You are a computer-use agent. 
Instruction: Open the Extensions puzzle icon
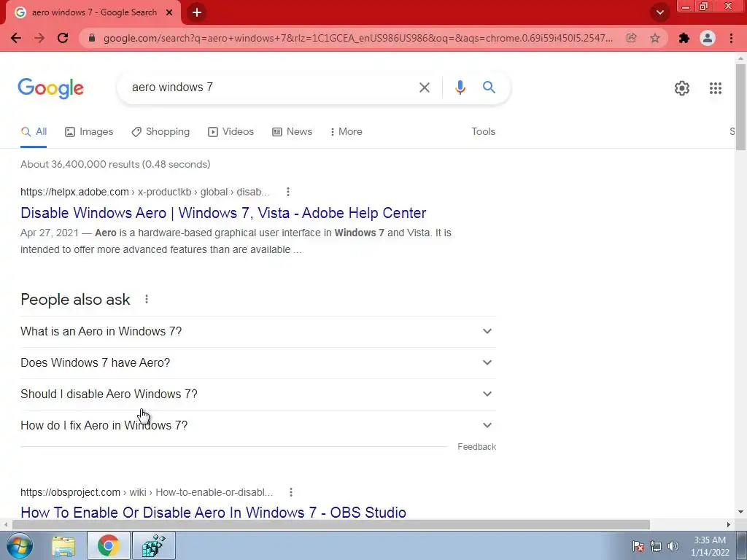pyautogui.click(x=684, y=38)
